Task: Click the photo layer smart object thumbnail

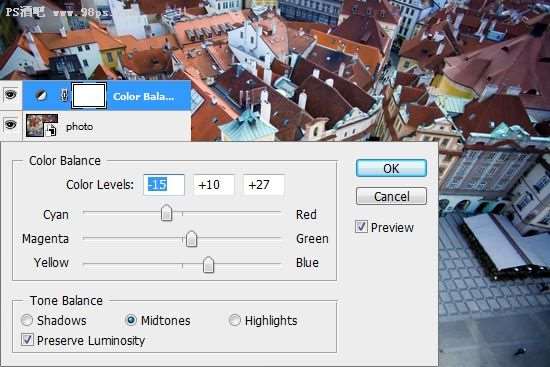Action: coord(42,125)
